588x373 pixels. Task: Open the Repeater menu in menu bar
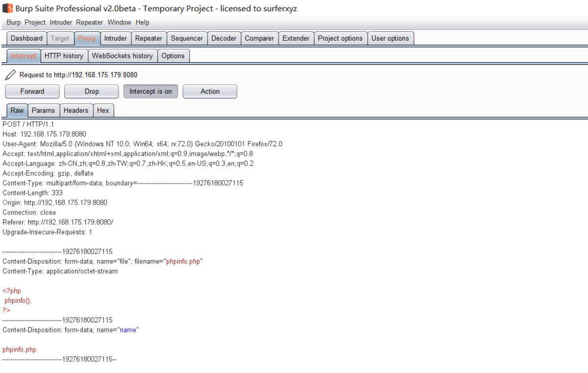click(x=89, y=23)
